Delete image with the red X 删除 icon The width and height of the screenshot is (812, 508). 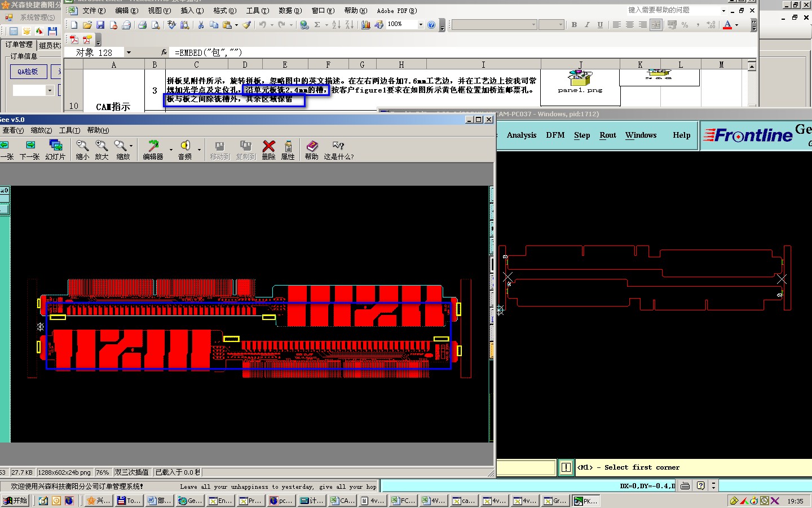pyautogui.click(x=269, y=146)
